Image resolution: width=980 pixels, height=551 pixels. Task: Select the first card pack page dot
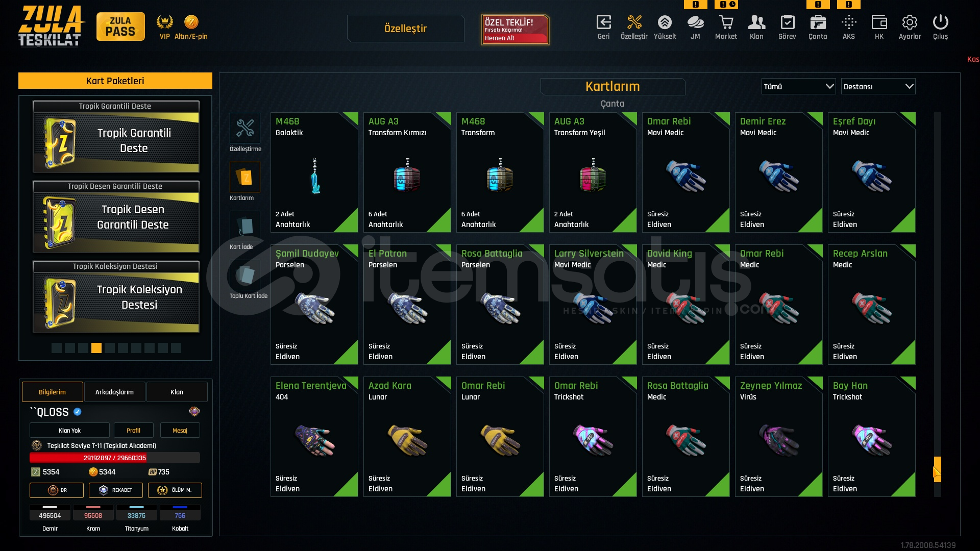[57, 348]
